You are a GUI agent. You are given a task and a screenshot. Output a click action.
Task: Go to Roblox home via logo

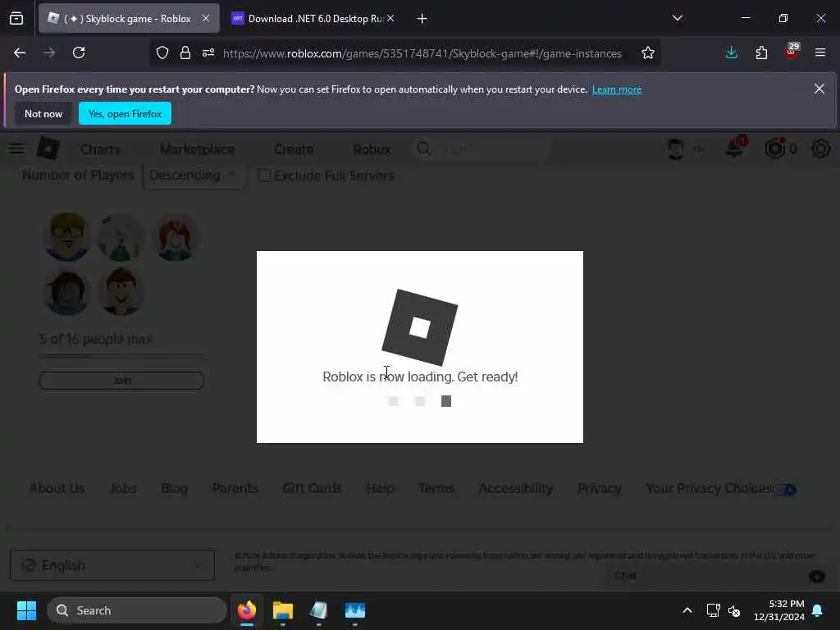coord(48,148)
